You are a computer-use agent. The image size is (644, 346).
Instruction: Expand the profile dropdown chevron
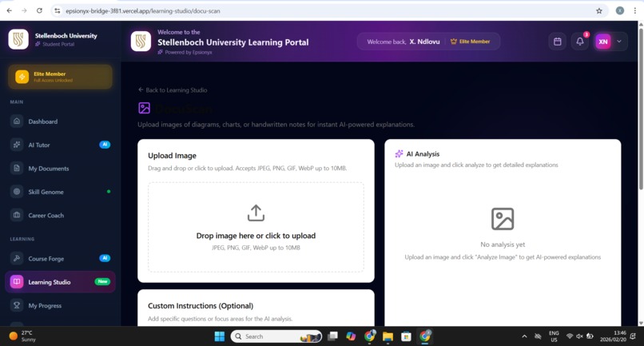(x=619, y=42)
